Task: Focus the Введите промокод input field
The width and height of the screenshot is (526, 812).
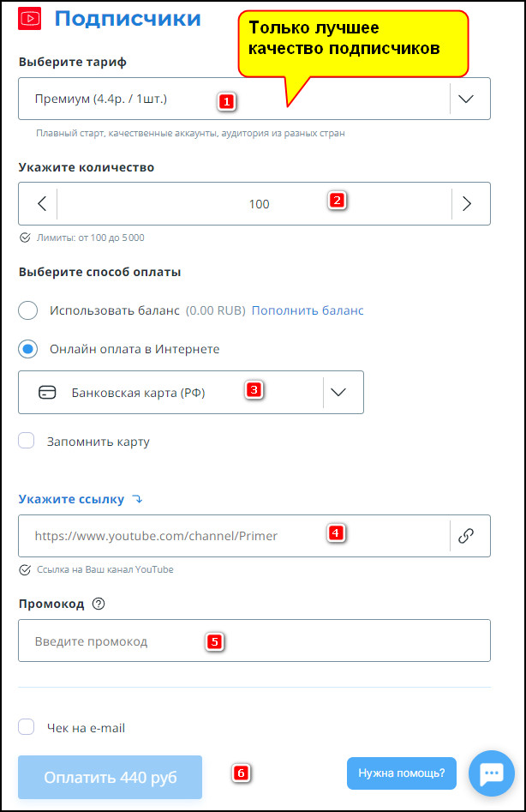Action: [x=254, y=641]
